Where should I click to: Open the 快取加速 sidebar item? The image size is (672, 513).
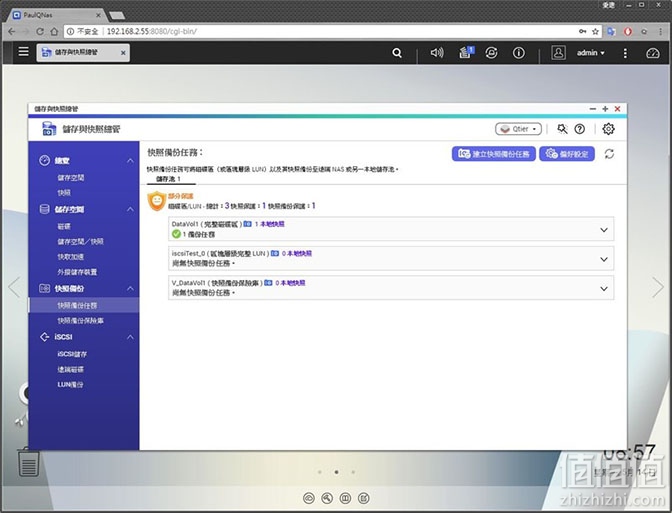(71, 257)
